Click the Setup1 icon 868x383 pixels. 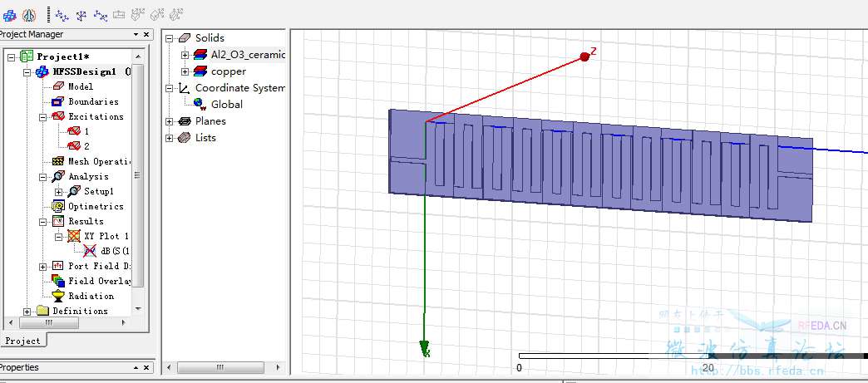coord(74,191)
